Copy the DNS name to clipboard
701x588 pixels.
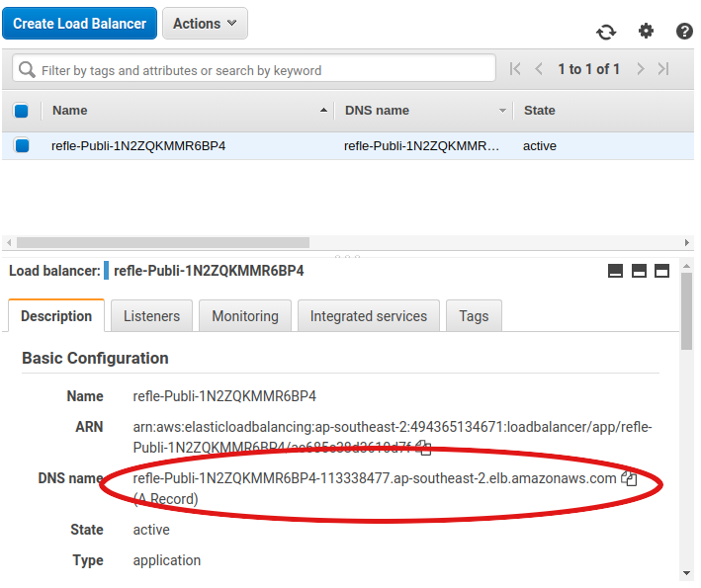click(x=629, y=478)
